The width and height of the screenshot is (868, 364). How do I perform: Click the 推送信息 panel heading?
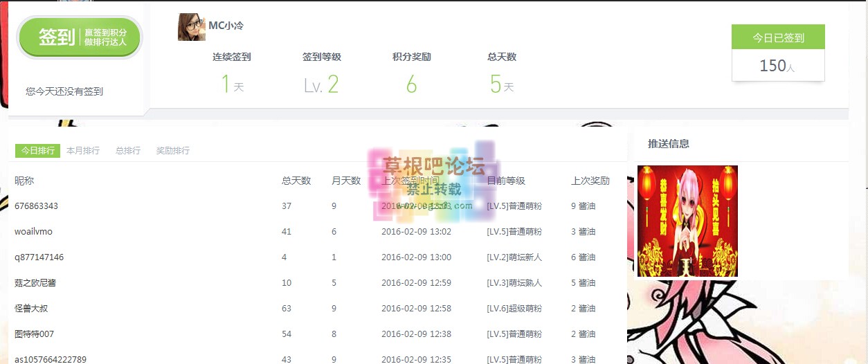tap(669, 144)
